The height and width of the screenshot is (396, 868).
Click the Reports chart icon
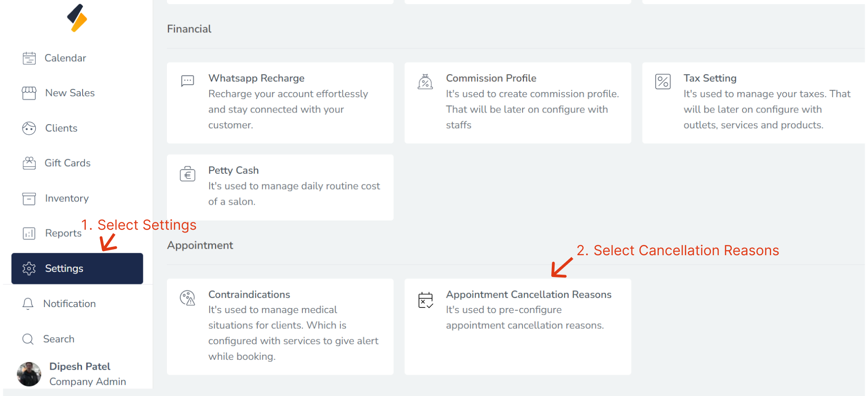(x=29, y=233)
